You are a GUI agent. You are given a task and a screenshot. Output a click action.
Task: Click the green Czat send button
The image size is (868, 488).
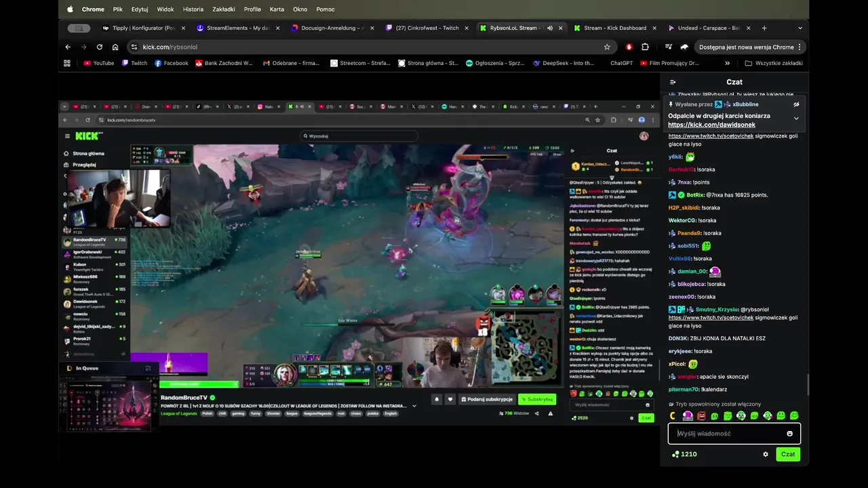pos(788,454)
